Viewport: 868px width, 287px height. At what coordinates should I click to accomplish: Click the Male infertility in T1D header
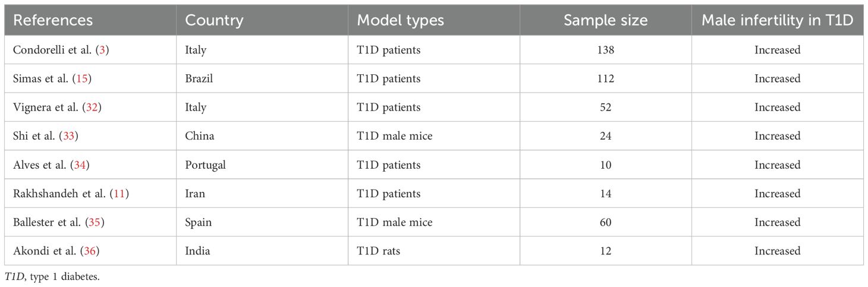point(777,20)
